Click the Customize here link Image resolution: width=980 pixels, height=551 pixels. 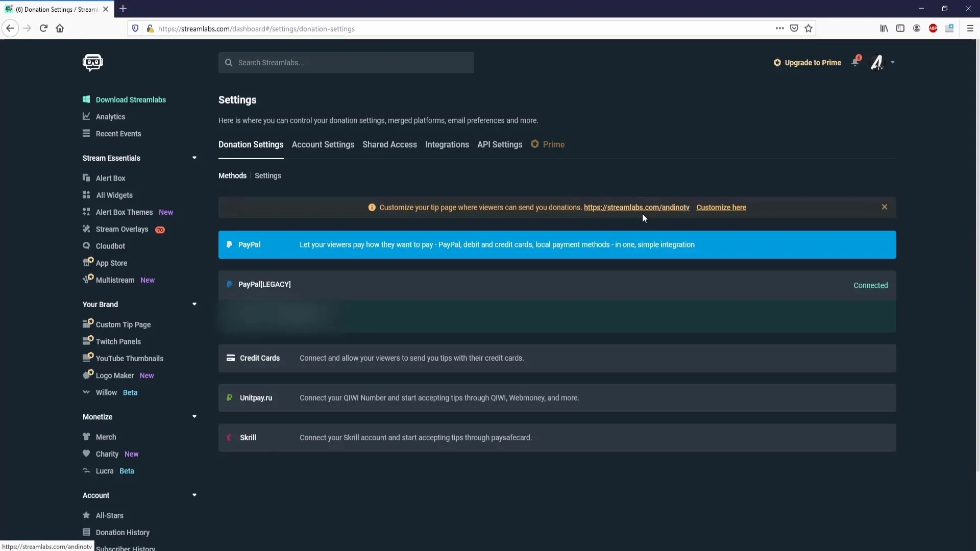[721, 208]
